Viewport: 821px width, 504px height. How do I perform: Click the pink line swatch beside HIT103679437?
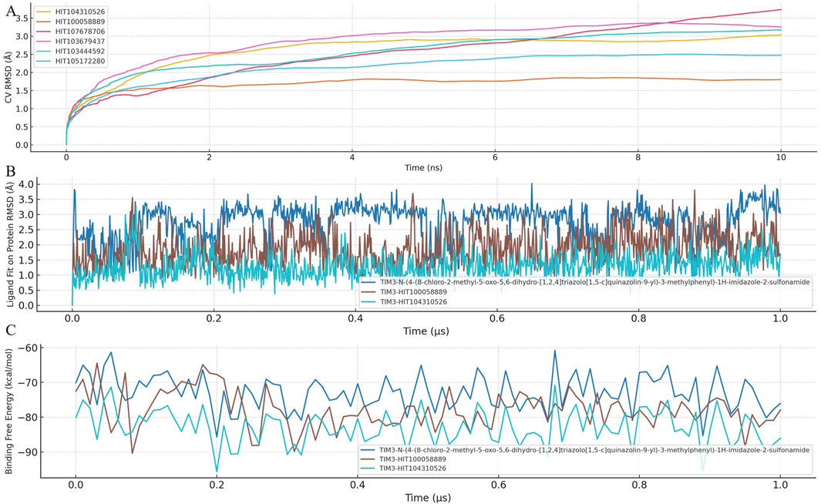[43, 42]
